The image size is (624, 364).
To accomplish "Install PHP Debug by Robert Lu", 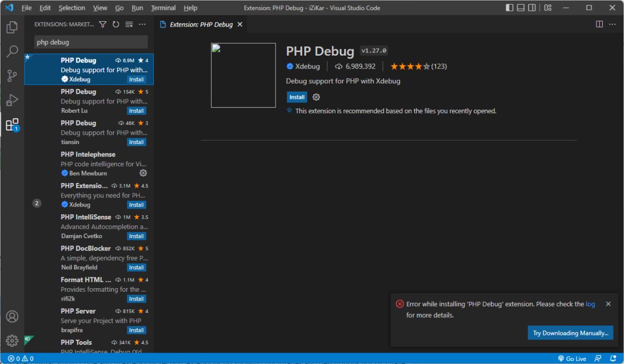I will pos(137,111).
